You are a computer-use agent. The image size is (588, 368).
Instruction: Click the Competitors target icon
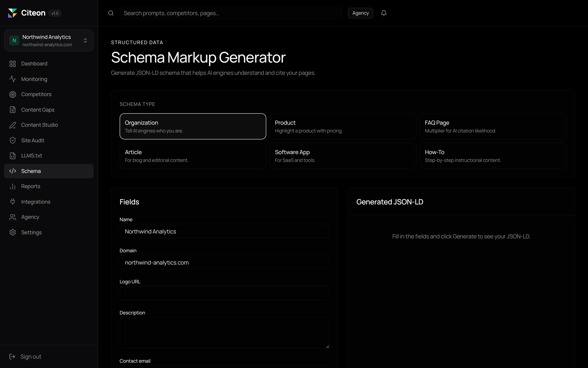coord(13,94)
